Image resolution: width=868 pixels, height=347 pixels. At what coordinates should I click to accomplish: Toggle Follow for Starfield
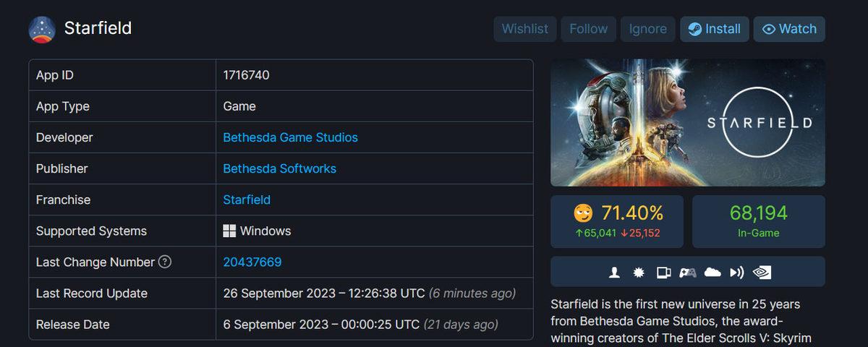click(x=588, y=29)
